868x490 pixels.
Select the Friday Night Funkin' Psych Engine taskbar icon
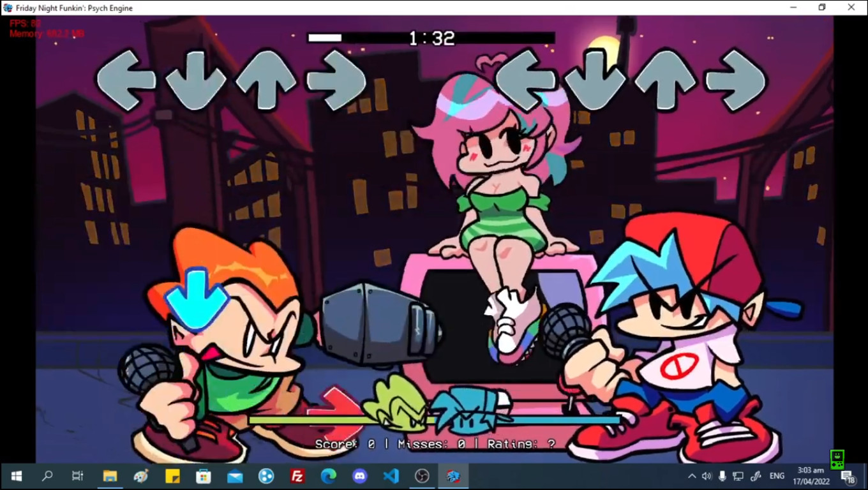coord(453,475)
